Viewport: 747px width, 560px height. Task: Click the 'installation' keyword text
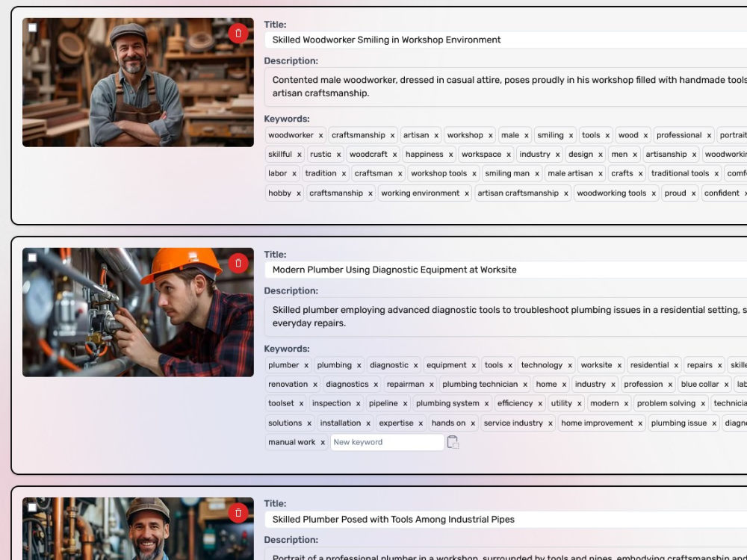click(340, 423)
